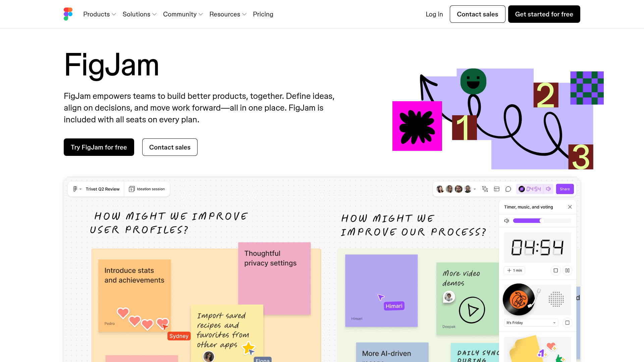Click the Try FigJam for free button

coord(99,147)
